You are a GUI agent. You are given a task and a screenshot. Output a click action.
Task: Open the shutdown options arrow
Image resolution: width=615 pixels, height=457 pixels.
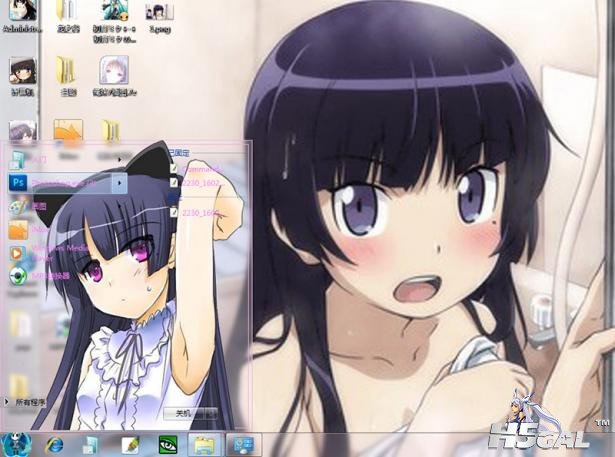[211, 413]
